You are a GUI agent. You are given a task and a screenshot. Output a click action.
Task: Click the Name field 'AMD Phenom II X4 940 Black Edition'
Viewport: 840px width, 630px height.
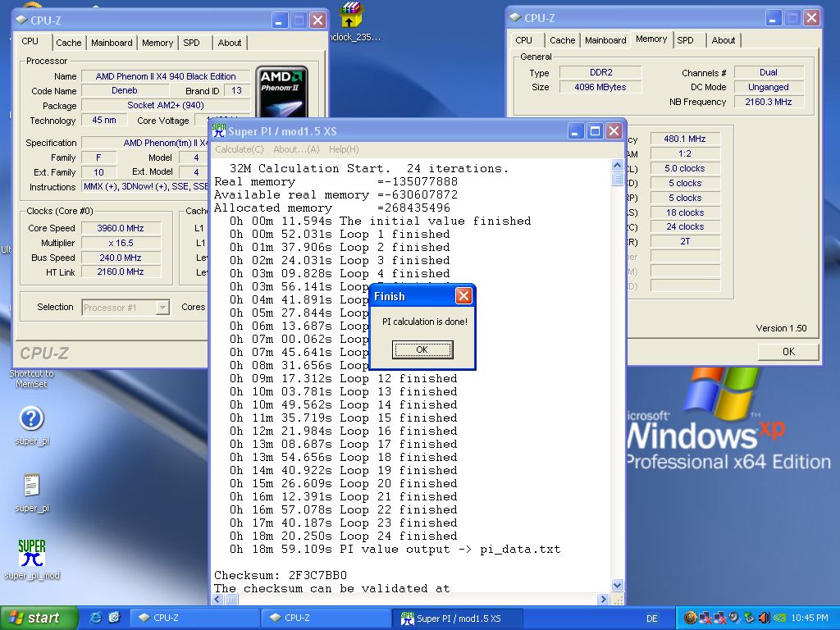pyautogui.click(x=166, y=76)
